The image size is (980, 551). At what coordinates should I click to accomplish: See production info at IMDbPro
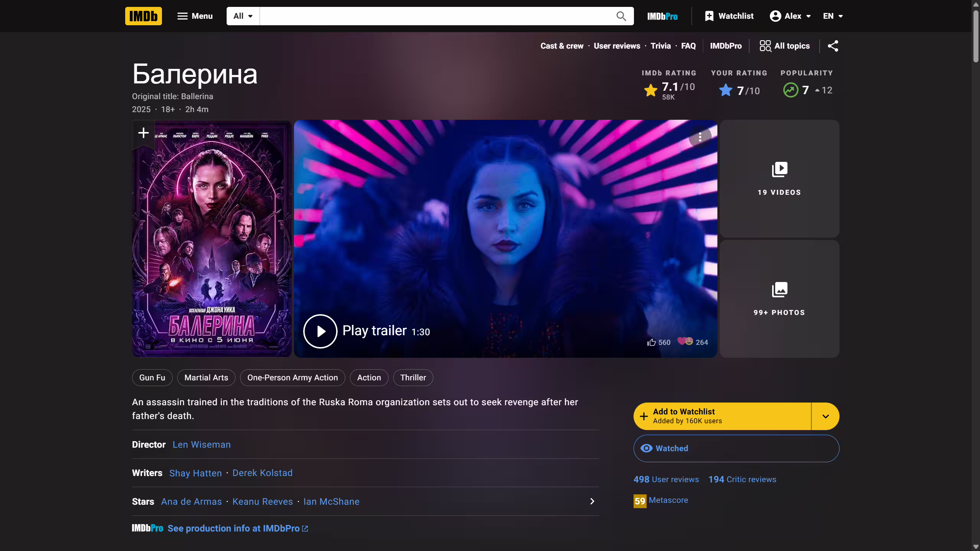coord(238,528)
